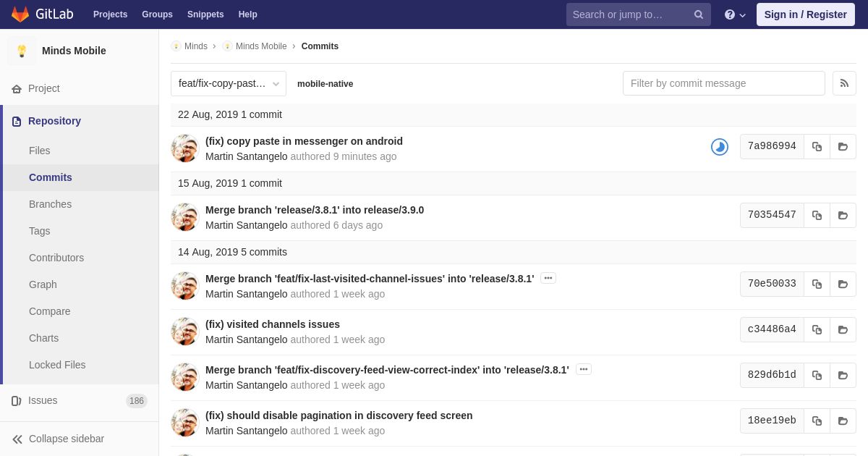The width and height of the screenshot is (868, 456).
Task: Open Snippets in the top navigation
Action: click(205, 14)
